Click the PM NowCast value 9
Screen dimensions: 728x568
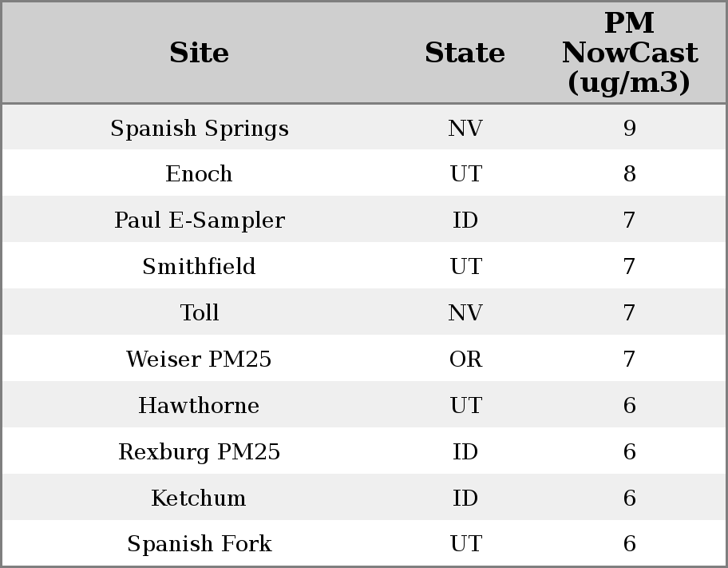629,129
